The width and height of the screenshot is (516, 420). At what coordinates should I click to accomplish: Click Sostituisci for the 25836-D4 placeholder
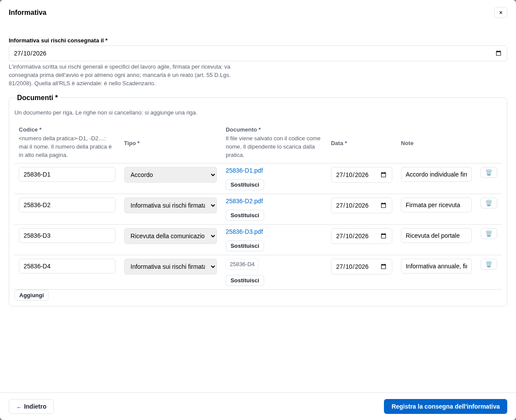(244, 280)
